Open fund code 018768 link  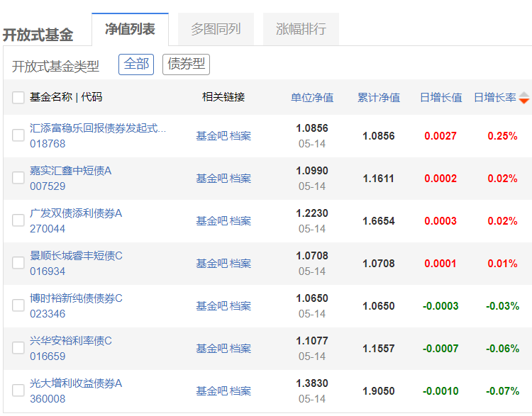coord(48,144)
